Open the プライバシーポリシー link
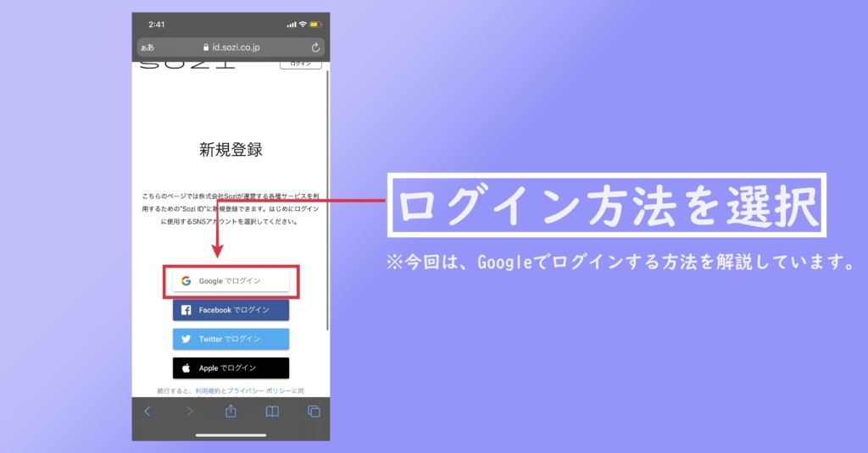 pyautogui.click(x=259, y=391)
